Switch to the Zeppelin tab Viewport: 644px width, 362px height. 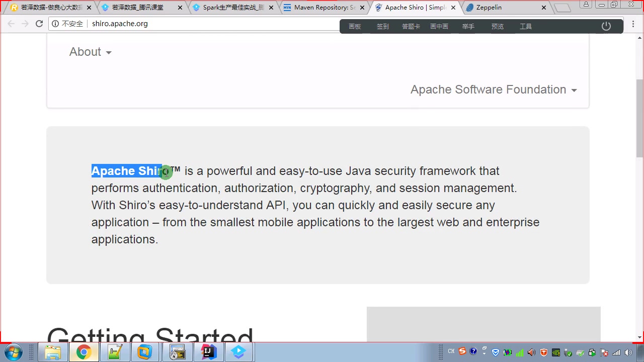pos(506,8)
